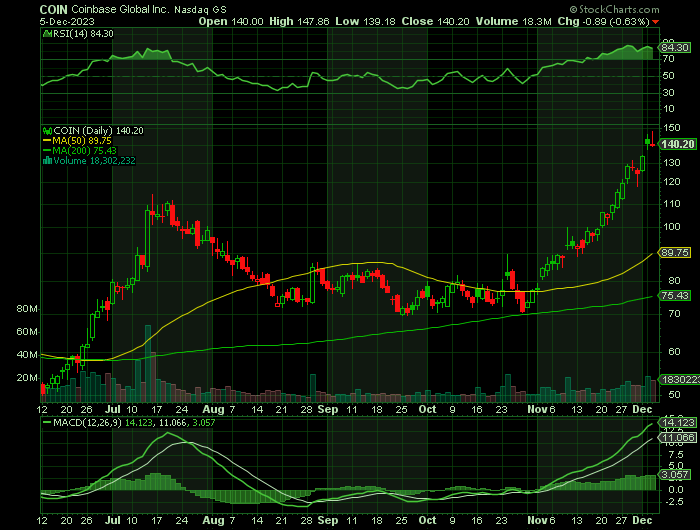
Task: Click the 100 label on the price axis
Action: (671, 226)
